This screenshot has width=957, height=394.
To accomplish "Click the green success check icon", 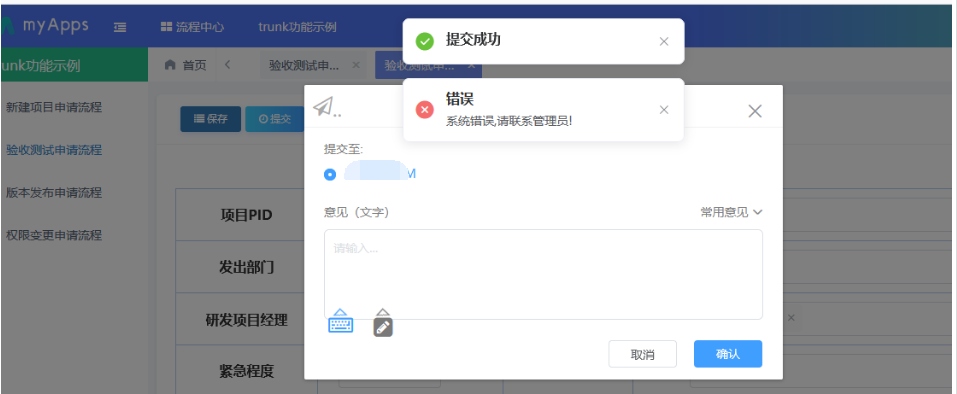I will tap(424, 41).
